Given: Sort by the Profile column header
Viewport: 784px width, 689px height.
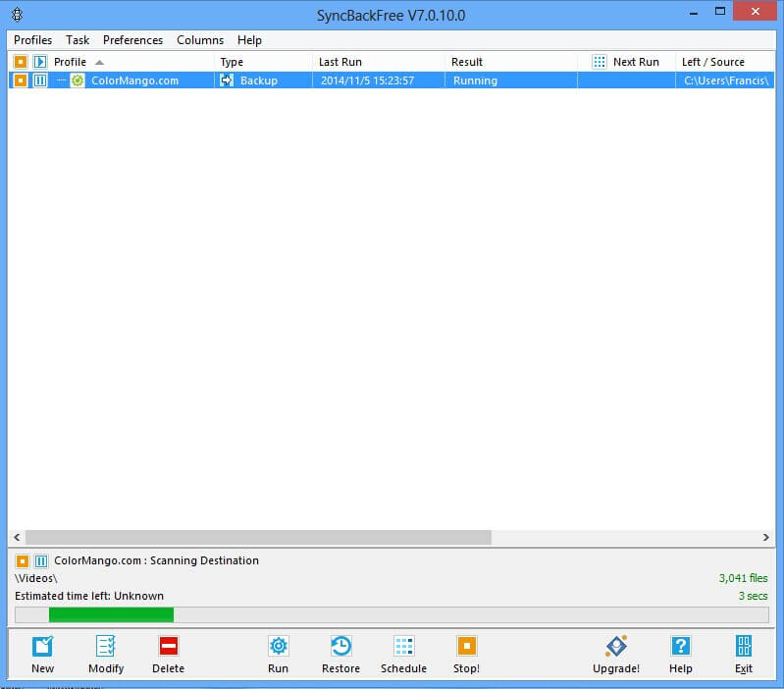Looking at the screenshot, I should [x=71, y=62].
